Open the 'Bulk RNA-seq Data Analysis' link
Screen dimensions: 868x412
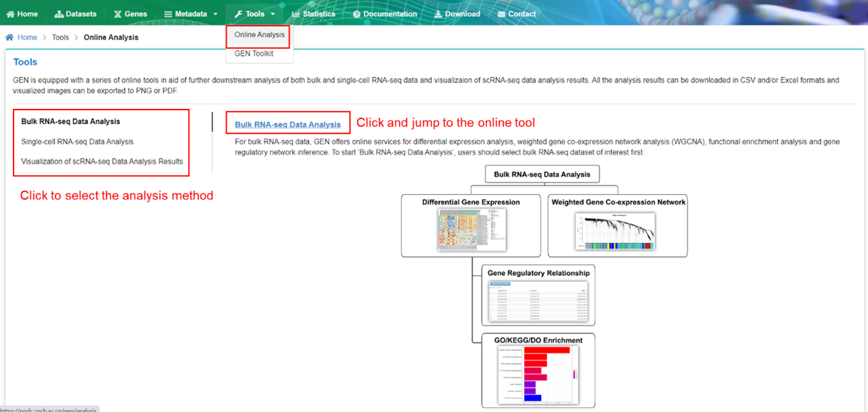pos(288,123)
